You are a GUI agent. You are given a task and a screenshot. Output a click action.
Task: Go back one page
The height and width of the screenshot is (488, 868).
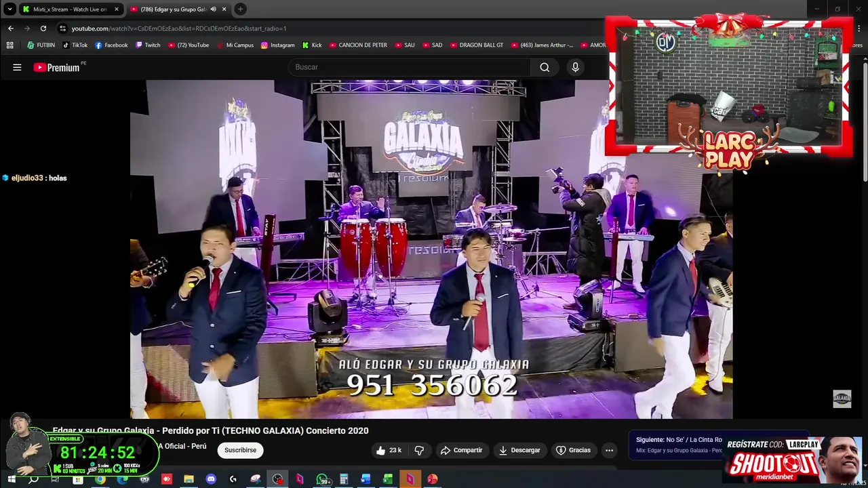tap(11, 28)
